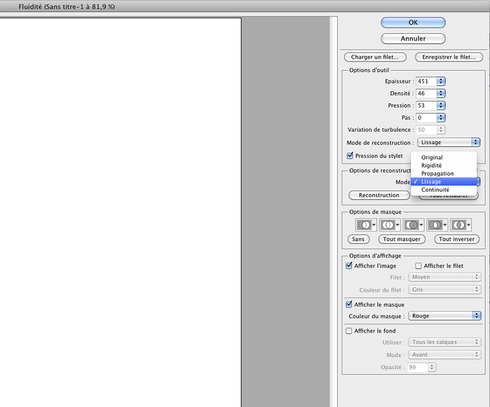490x407 pixels.
Task: Click the fourth mask option icon
Action: [437, 225]
